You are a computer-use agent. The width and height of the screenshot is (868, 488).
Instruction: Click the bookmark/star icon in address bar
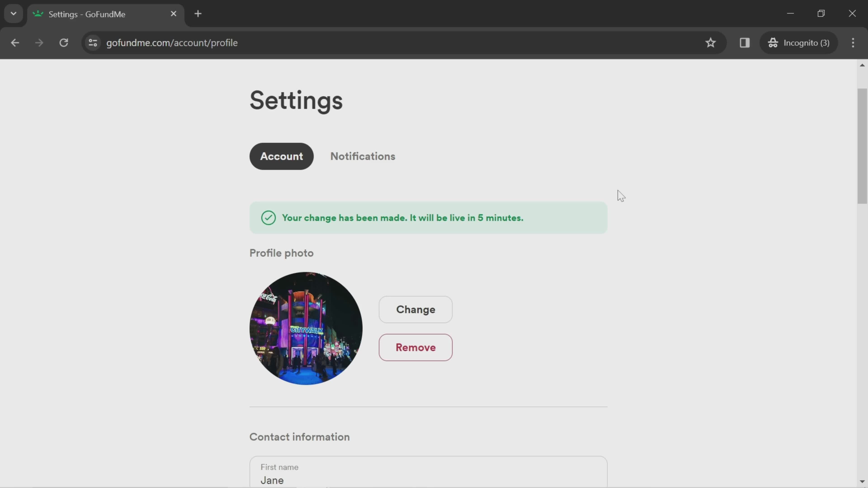(x=711, y=42)
